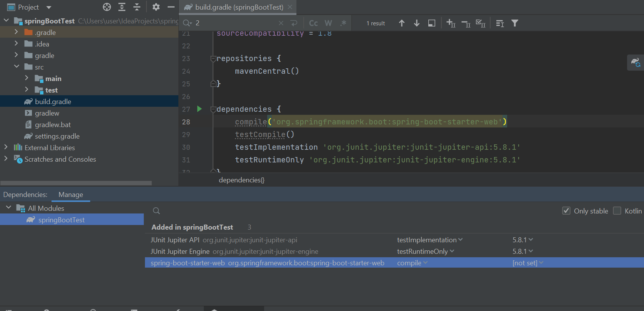This screenshot has height=311, width=644.
Task: Open the Project view dropdown
Action: pos(49,7)
